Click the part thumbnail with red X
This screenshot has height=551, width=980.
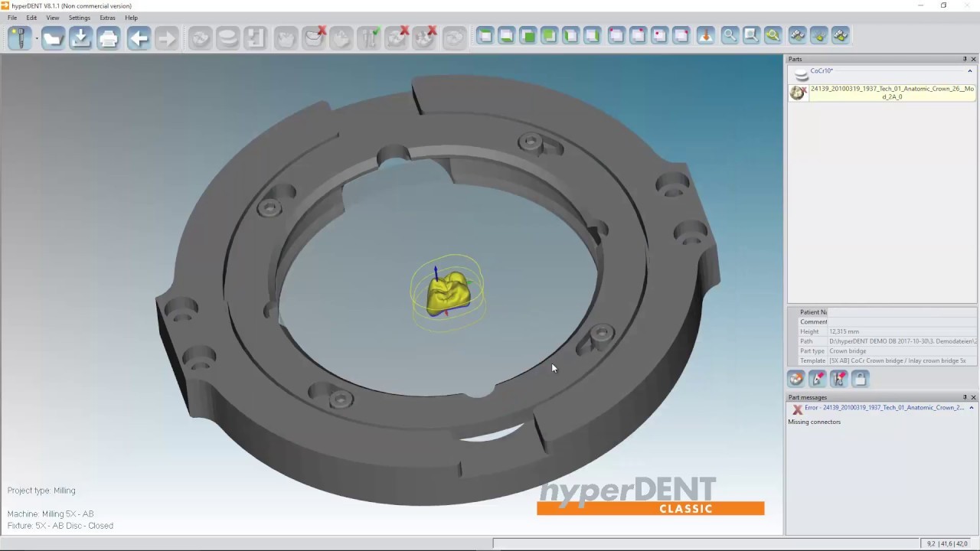pos(799,93)
